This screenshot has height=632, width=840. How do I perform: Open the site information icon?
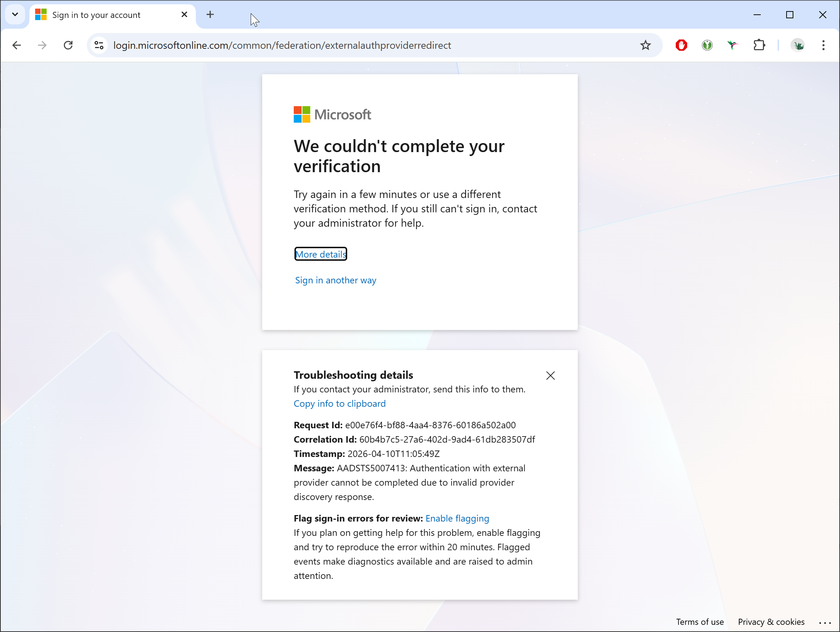coord(99,46)
